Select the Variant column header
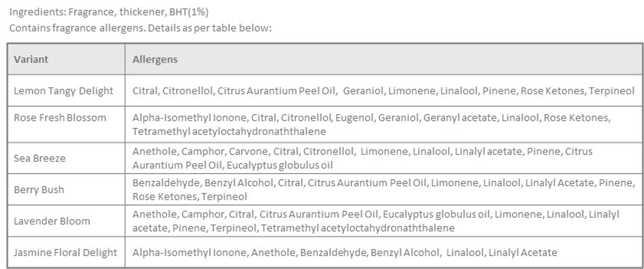 tap(31, 59)
